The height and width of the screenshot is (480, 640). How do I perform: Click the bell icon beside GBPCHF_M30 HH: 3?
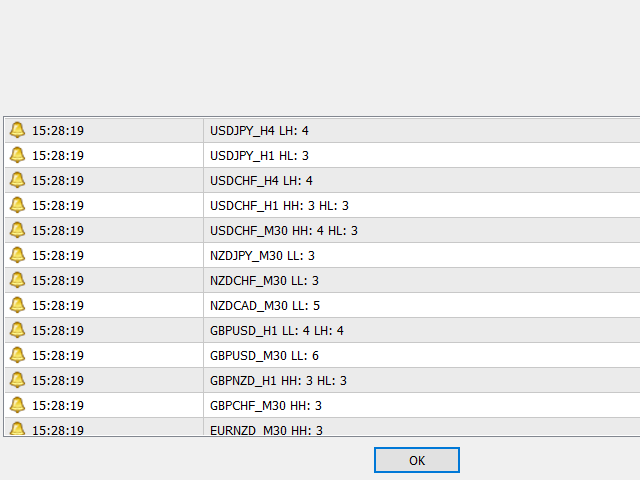[17, 405]
